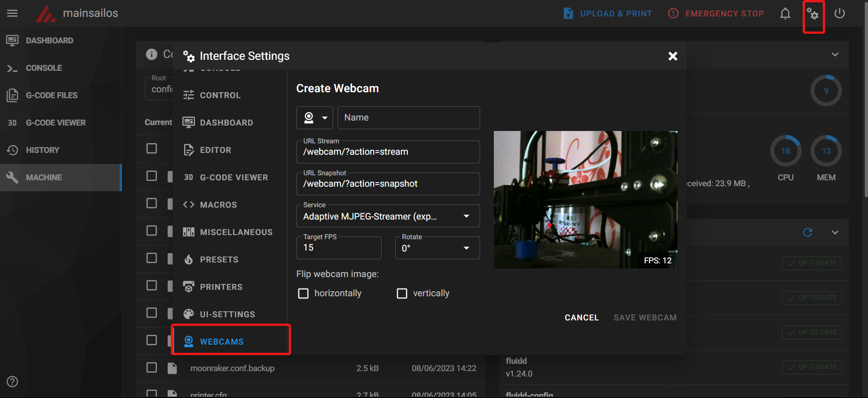Click the Printers icon in settings

click(189, 287)
